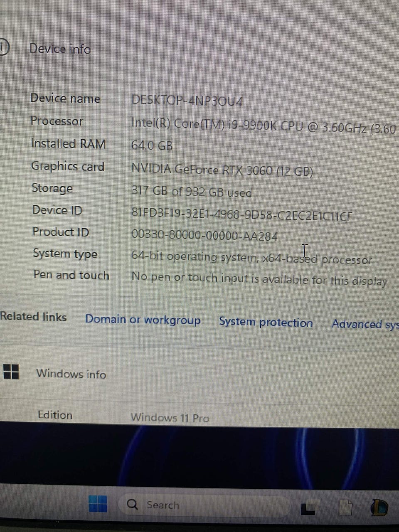Open the blank document taskbar icon
The height and width of the screenshot is (532, 399).
coord(345,507)
